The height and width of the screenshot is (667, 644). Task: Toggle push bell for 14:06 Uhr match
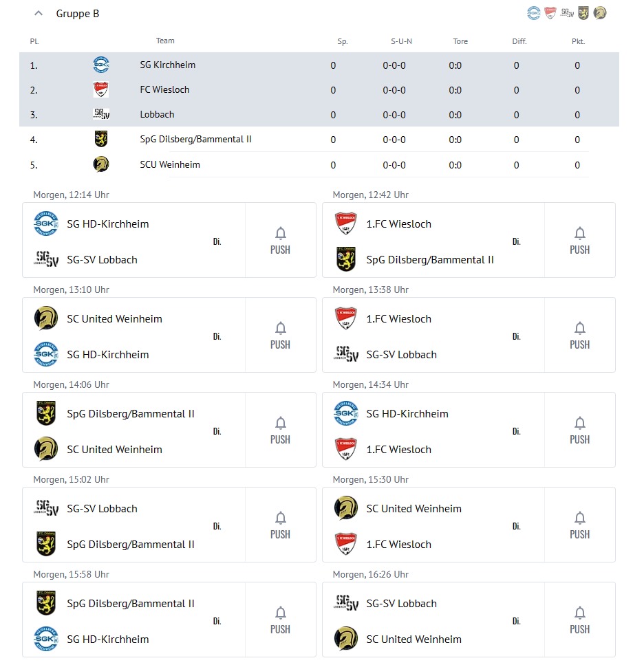pyautogui.click(x=280, y=430)
